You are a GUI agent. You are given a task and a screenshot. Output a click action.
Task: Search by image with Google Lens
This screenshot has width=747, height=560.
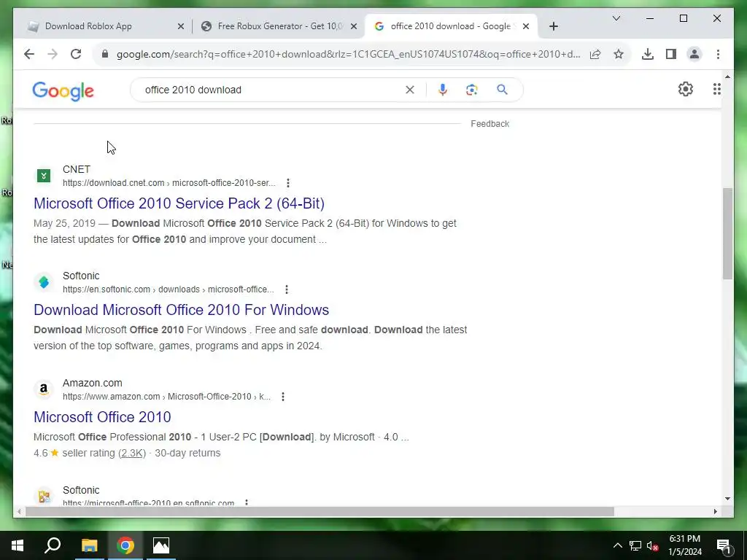click(x=472, y=90)
